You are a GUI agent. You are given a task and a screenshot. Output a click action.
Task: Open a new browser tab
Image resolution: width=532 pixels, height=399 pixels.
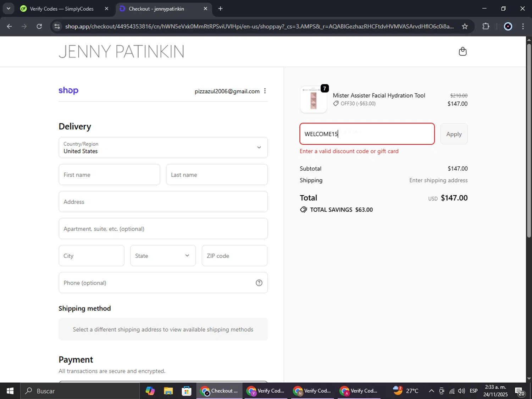[x=221, y=9]
